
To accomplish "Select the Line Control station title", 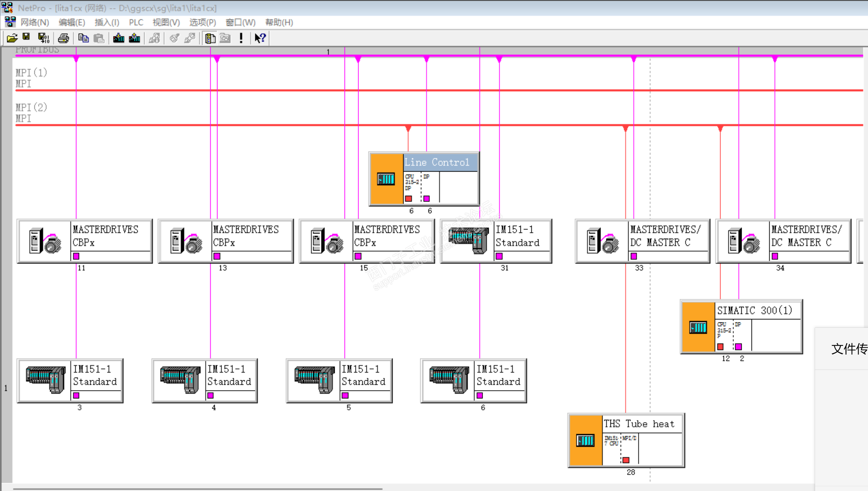I will (x=437, y=162).
